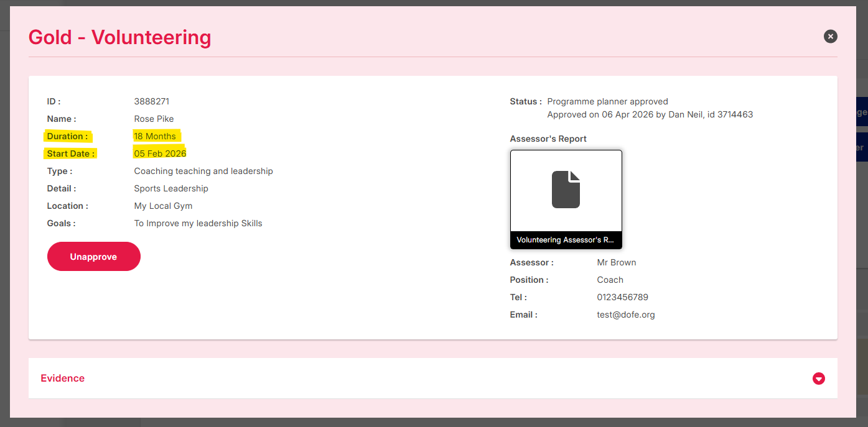Click the Unapprove button

[x=94, y=257]
